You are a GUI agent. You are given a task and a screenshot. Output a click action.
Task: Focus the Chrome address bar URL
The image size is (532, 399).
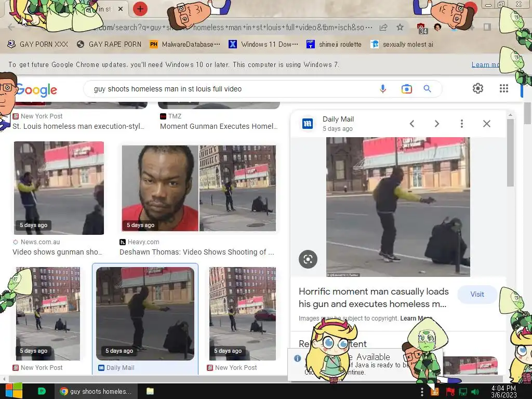click(233, 28)
